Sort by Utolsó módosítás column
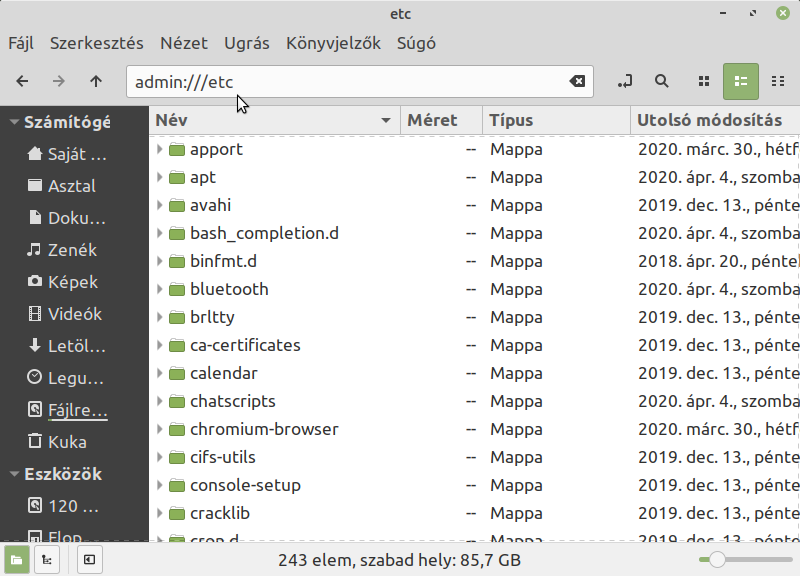800x576 pixels. [x=715, y=120]
